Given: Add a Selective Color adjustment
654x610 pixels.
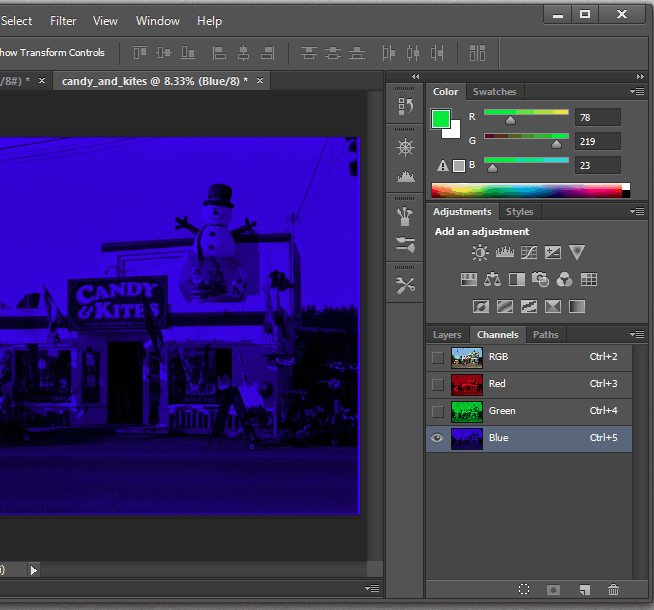Looking at the screenshot, I should click(x=553, y=307).
